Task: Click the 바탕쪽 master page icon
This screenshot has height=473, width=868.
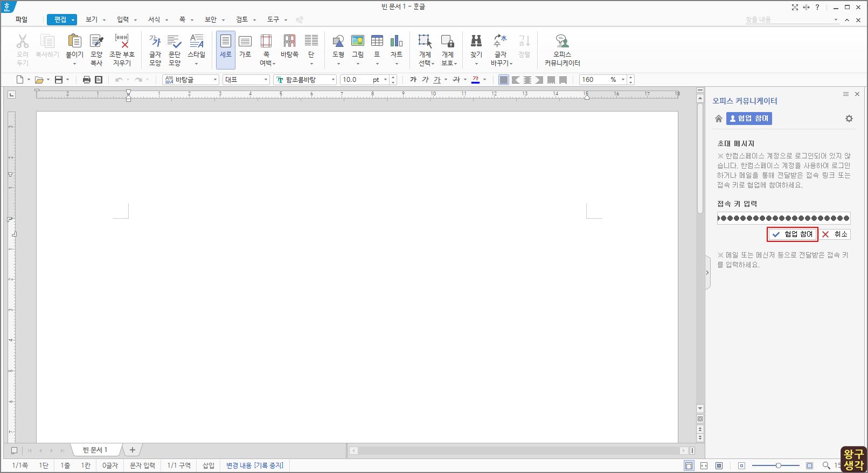Action: coord(289,41)
